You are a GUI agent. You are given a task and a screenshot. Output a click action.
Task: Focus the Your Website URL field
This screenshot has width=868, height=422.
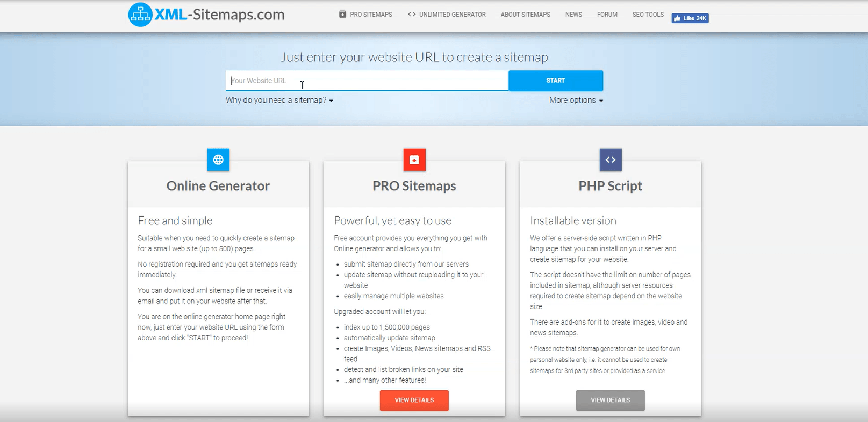pyautogui.click(x=367, y=81)
